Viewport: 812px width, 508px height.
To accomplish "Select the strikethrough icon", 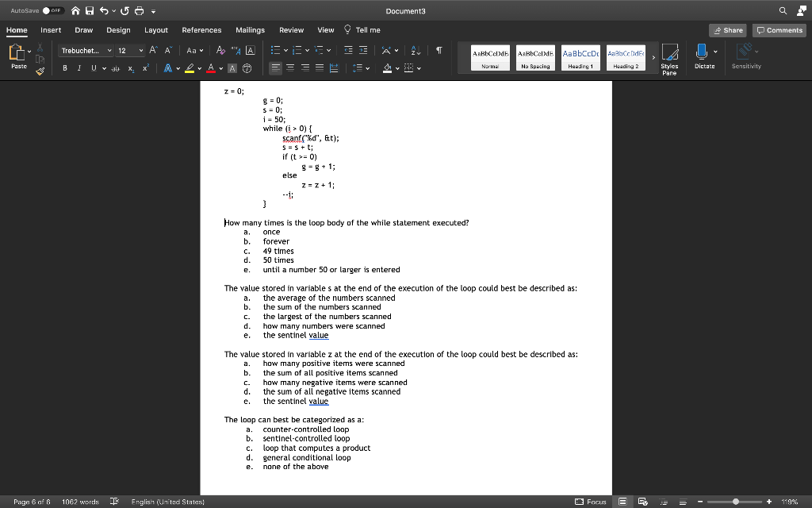I will coord(115,67).
